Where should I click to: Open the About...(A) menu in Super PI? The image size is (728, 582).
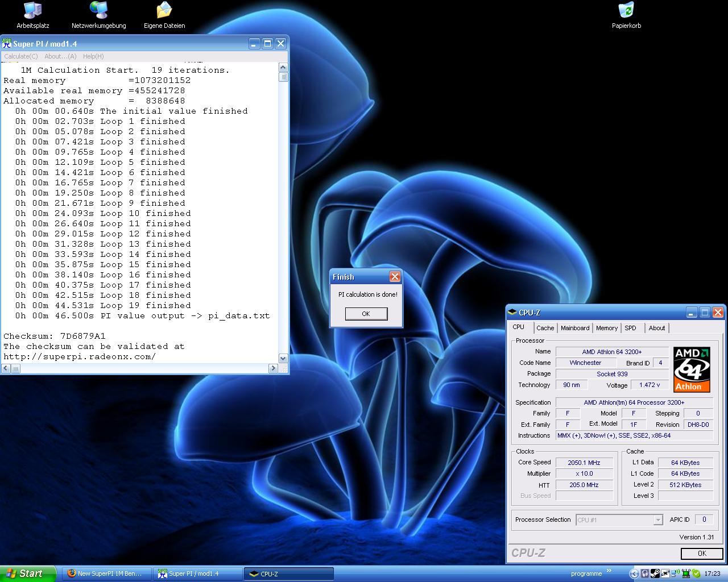[x=60, y=56]
